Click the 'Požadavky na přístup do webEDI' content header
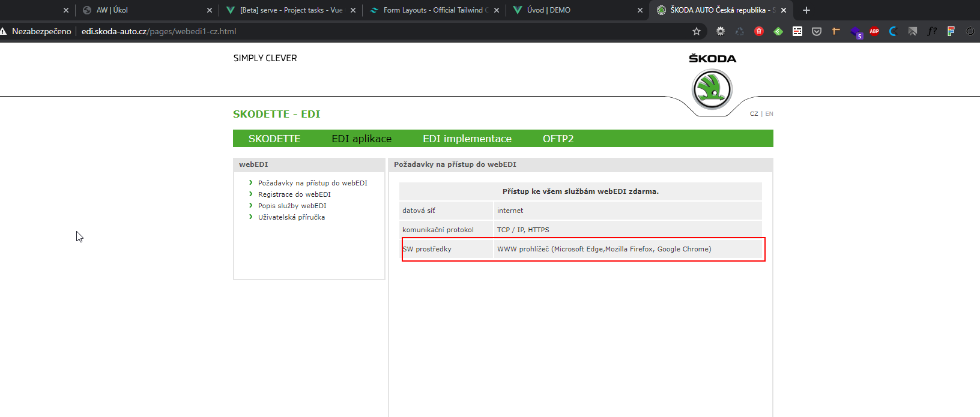This screenshot has height=417, width=980. click(x=581, y=164)
